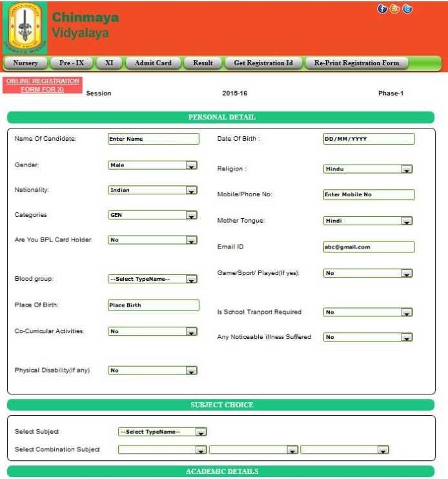448x479 pixels.
Task: Open the Twitter icon in header
Action: pos(407,9)
